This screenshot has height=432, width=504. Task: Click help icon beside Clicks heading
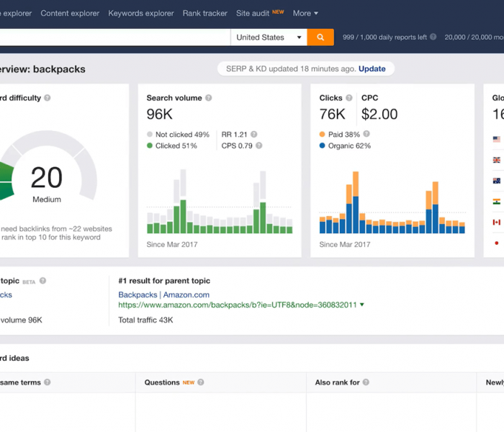point(348,98)
